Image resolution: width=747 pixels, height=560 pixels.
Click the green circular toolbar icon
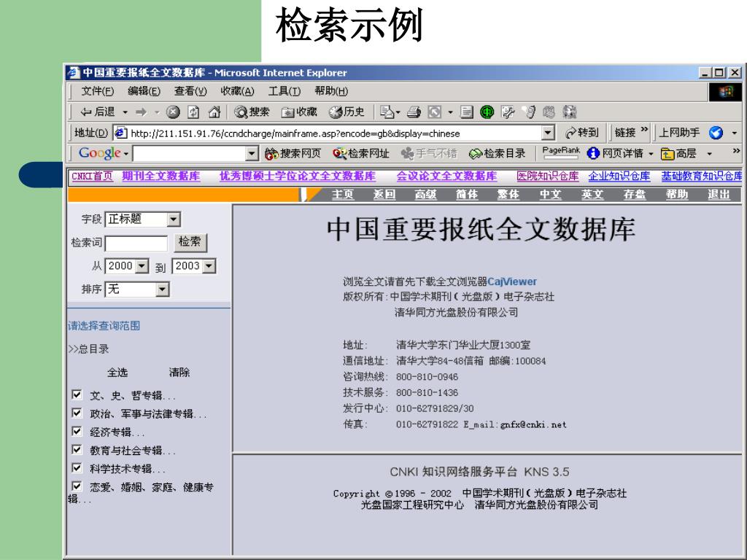coord(487,112)
